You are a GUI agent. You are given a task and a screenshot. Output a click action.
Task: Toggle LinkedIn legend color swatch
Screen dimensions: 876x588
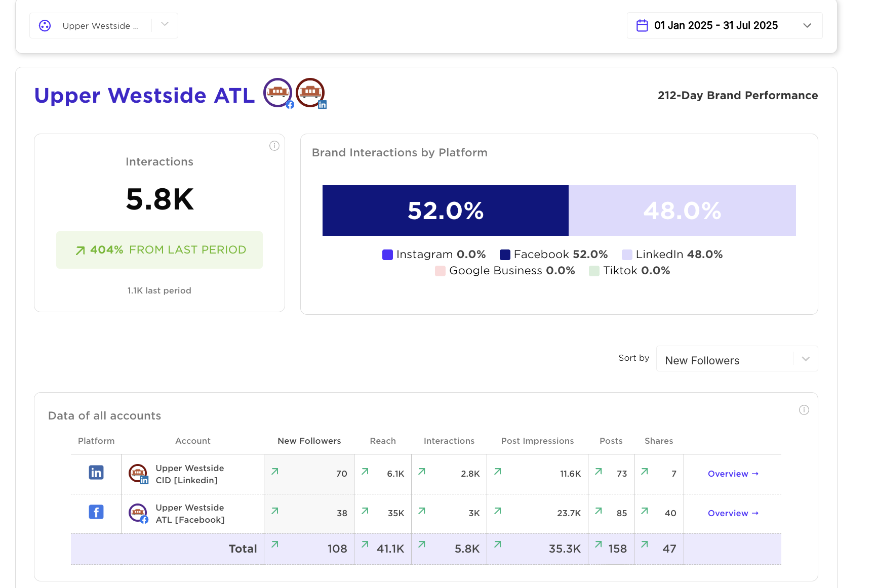coord(627,255)
